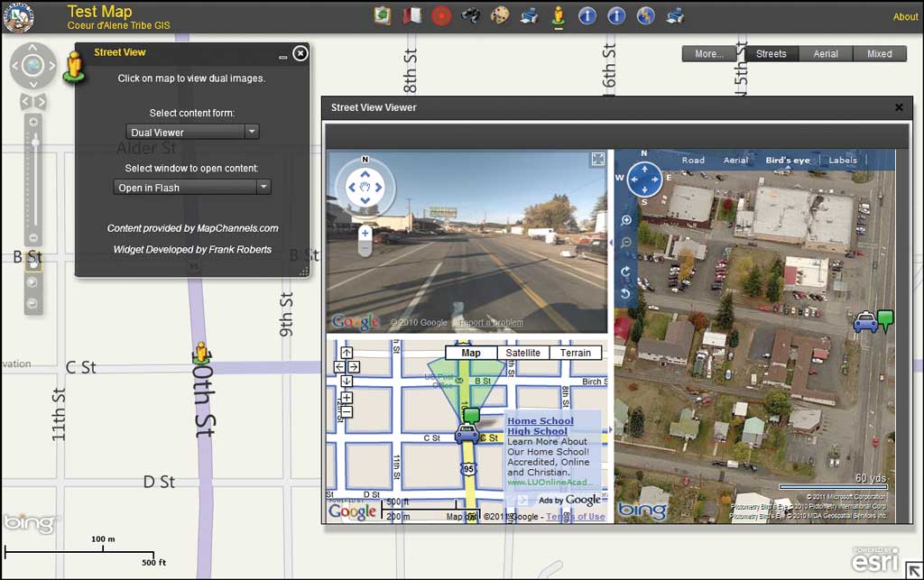Switch basemap to Mixed
Image resolution: width=924 pixels, height=580 pixels.
(x=879, y=54)
